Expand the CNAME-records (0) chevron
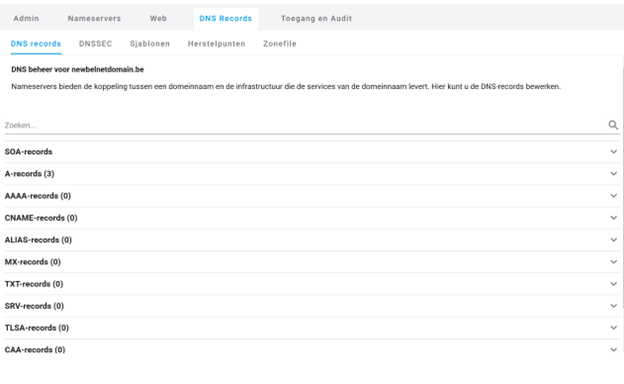 click(613, 218)
